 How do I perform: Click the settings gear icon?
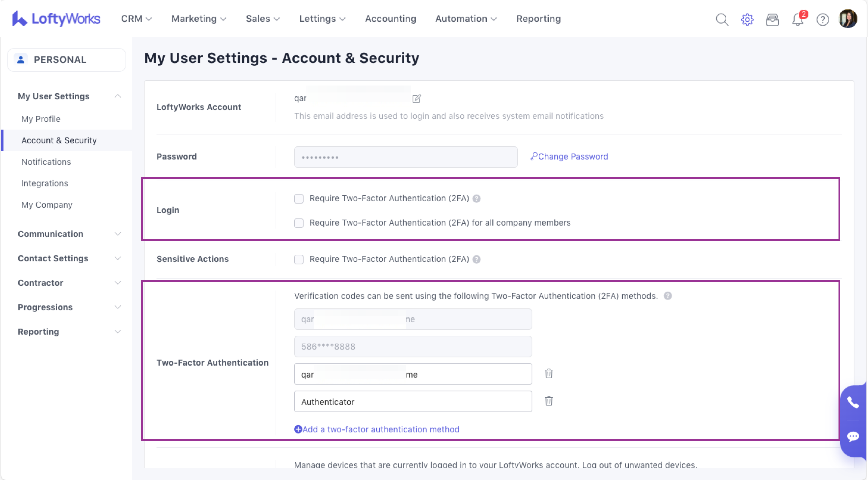point(747,19)
